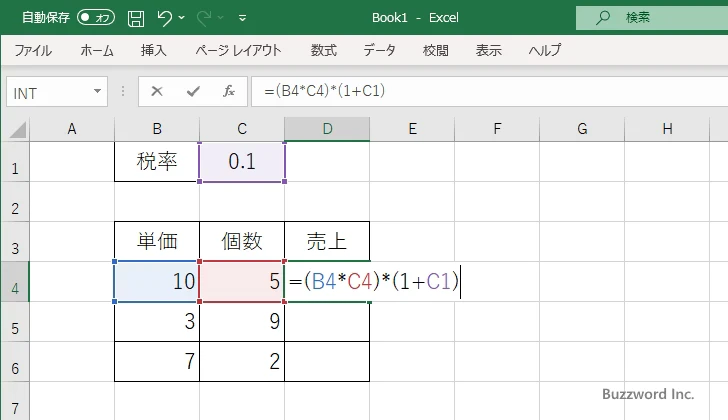Open the ページ レイアウト tab
The image size is (728, 420).
pos(238,50)
